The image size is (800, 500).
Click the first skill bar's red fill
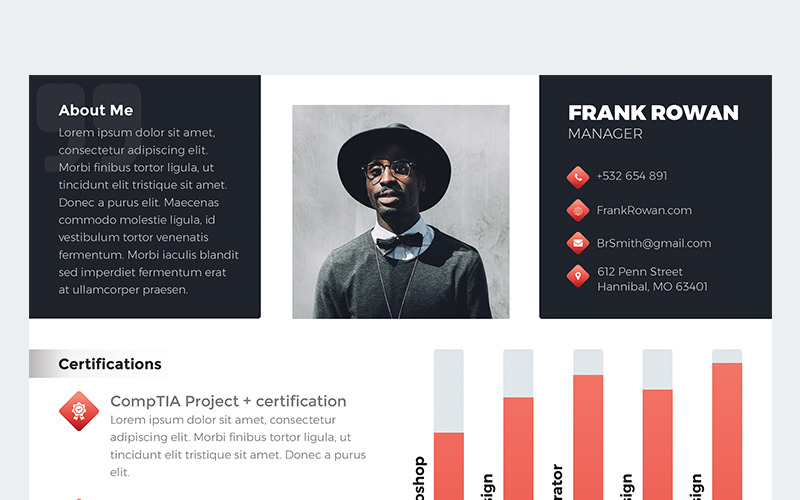(x=448, y=466)
